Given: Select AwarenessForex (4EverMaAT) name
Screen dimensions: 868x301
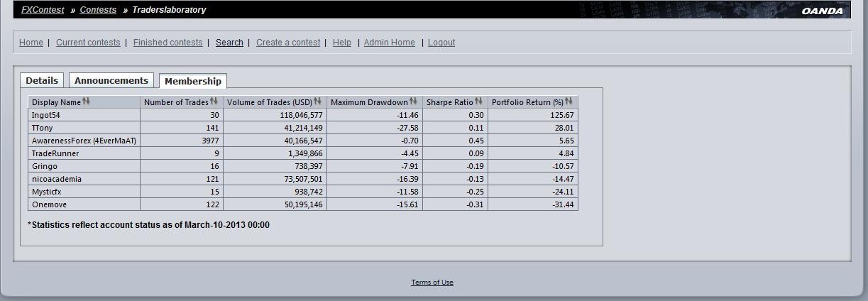Looking at the screenshot, I should click(x=84, y=141).
